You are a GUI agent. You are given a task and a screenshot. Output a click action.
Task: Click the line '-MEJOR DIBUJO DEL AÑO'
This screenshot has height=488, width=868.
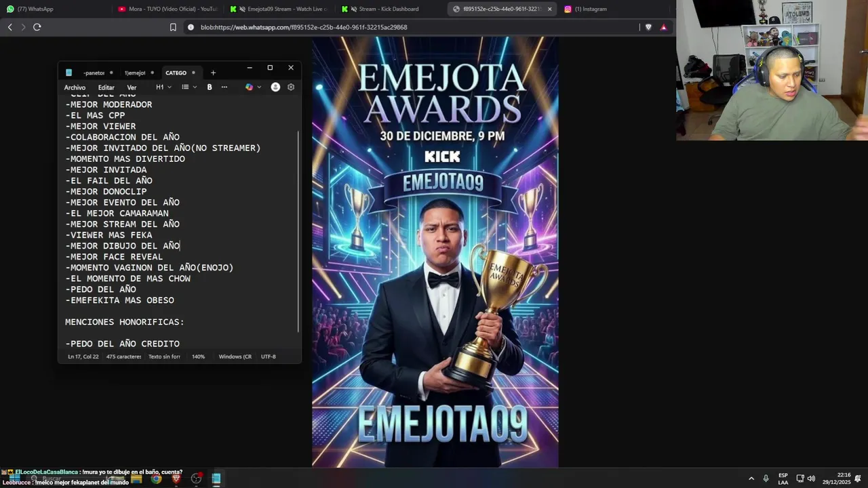click(122, 245)
